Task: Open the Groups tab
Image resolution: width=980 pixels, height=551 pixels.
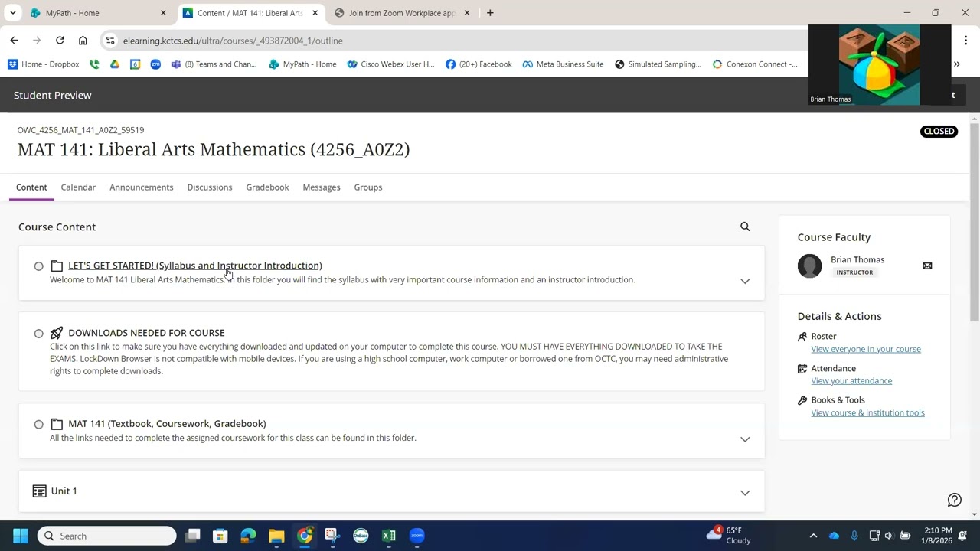Action: pos(367,187)
